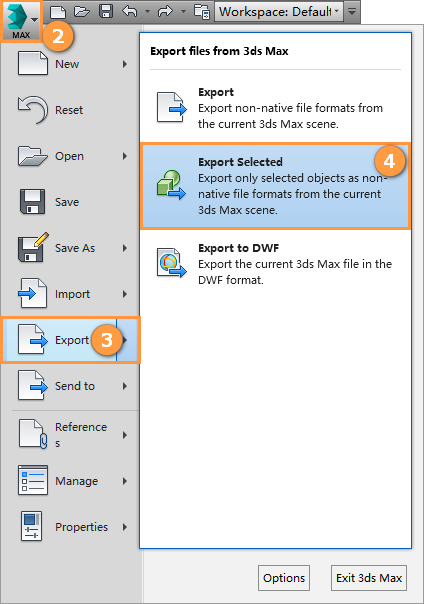Open the 3ds Max application menu button
Screen dimensions: 424x604
(x=21, y=20)
